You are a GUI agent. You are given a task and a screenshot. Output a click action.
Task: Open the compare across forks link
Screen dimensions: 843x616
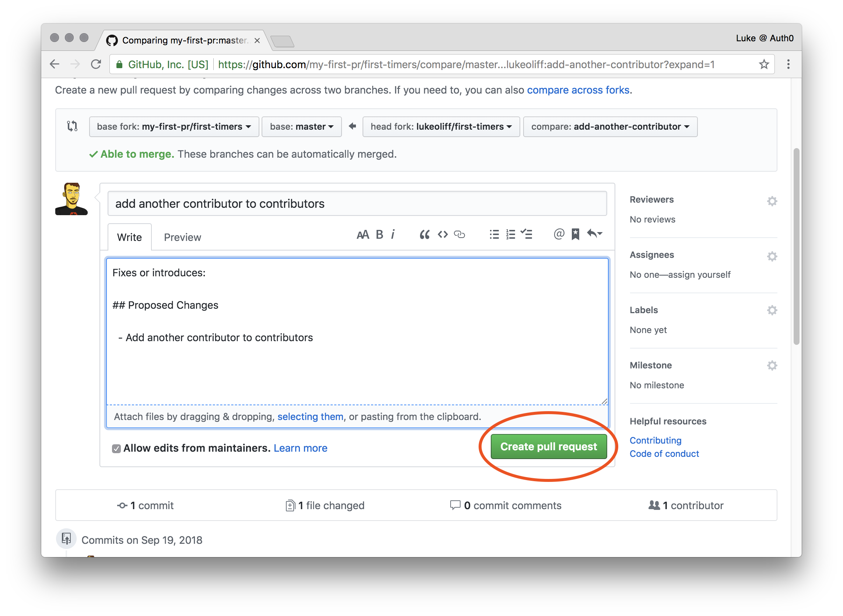(x=578, y=90)
